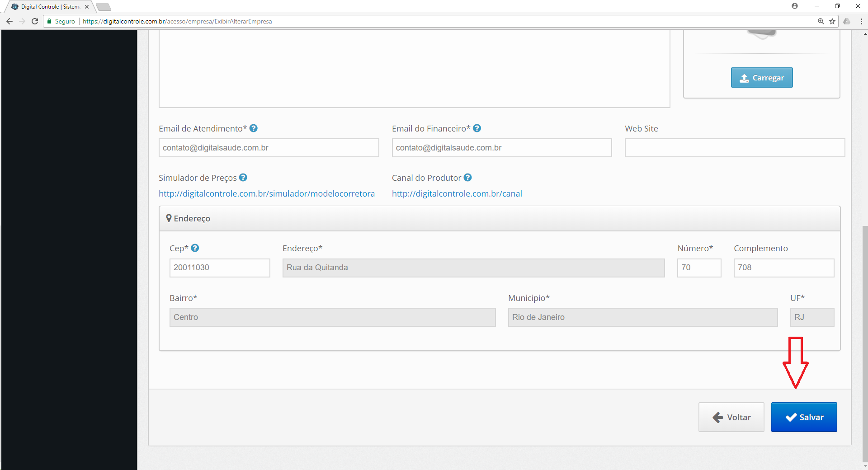Reload the page with refresh icon

coord(35,21)
